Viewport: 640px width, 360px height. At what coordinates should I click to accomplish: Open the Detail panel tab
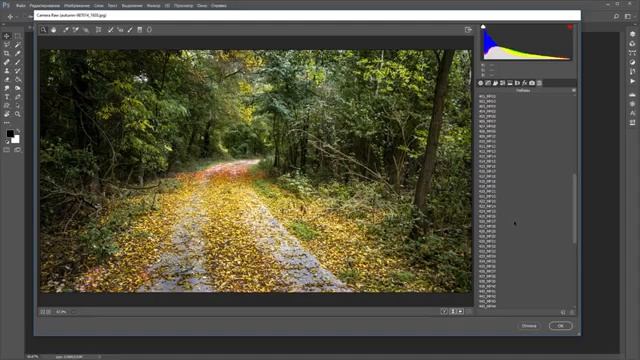(495, 83)
